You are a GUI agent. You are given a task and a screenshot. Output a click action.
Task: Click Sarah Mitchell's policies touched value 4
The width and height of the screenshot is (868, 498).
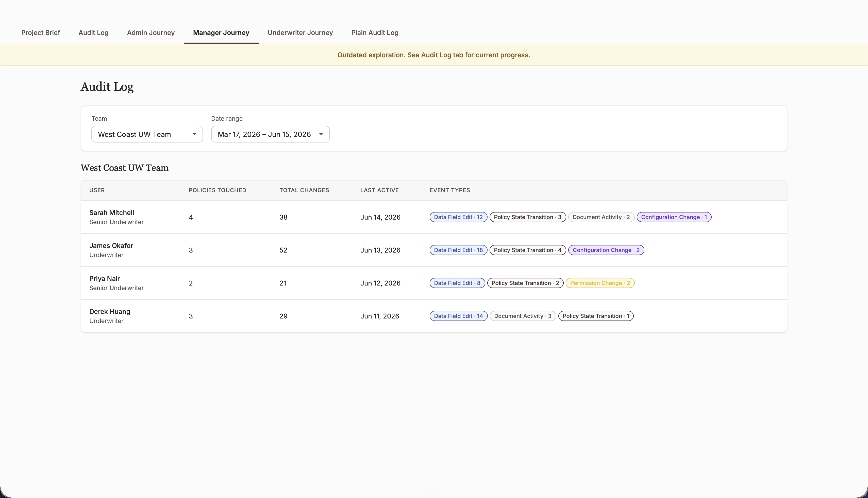coord(191,217)
